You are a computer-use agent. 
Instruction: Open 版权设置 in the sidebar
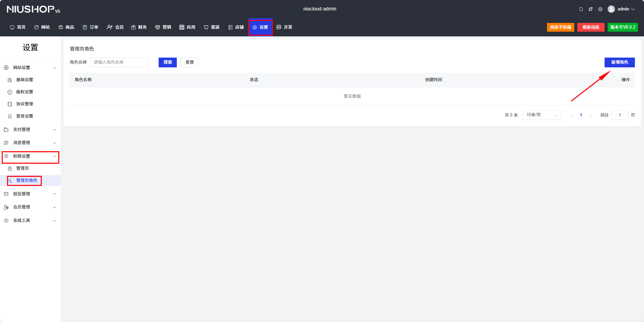pyautogui.click(x=24, y=92)
